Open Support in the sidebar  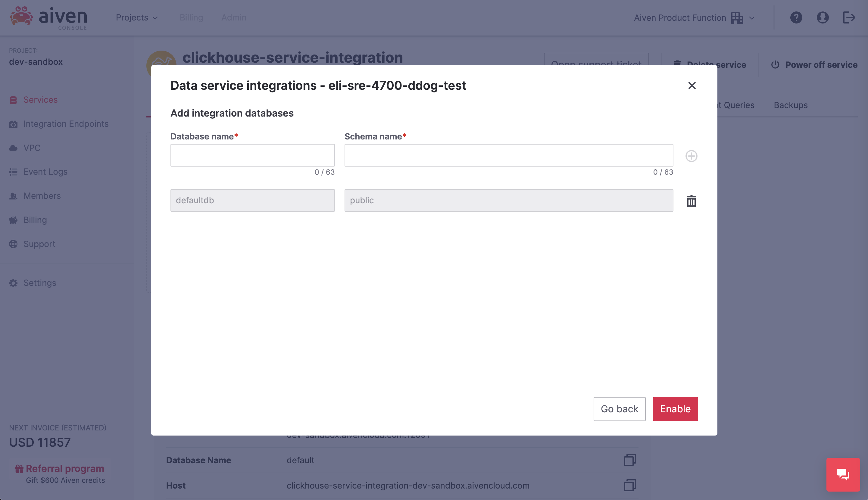coord(39,244)
